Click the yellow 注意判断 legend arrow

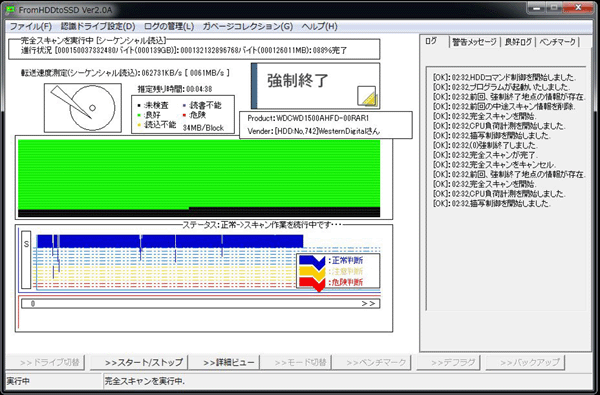coord(312,273)
